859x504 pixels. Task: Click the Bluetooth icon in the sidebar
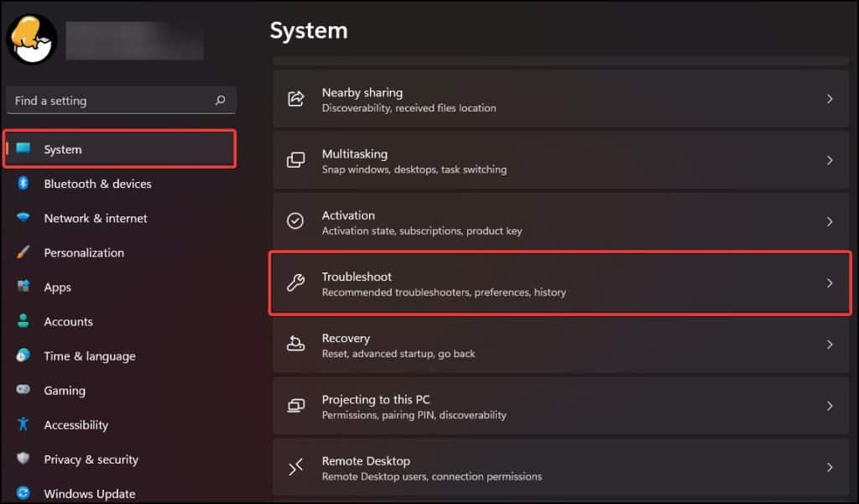(22, 184)
